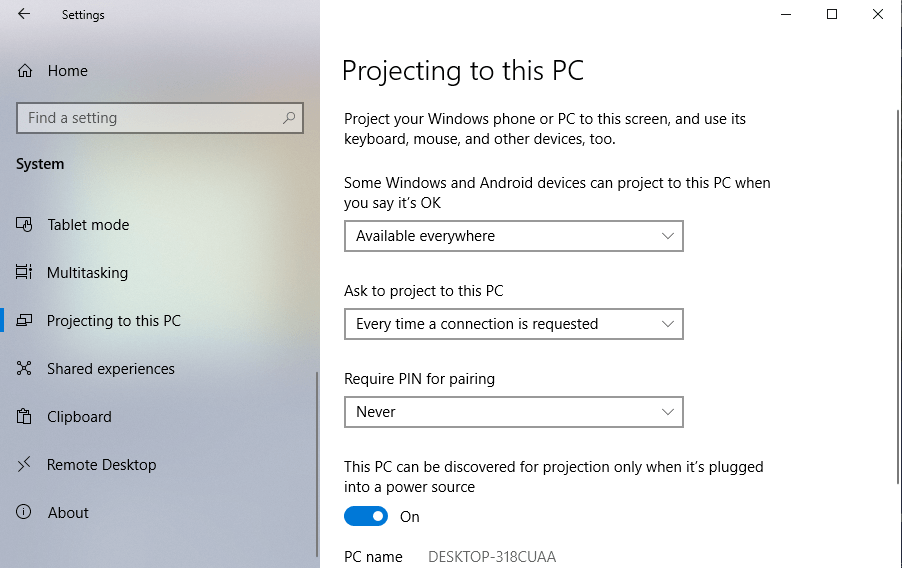
Task: Click the sidebar vertical scrollbar
Action: click(317, 464)
